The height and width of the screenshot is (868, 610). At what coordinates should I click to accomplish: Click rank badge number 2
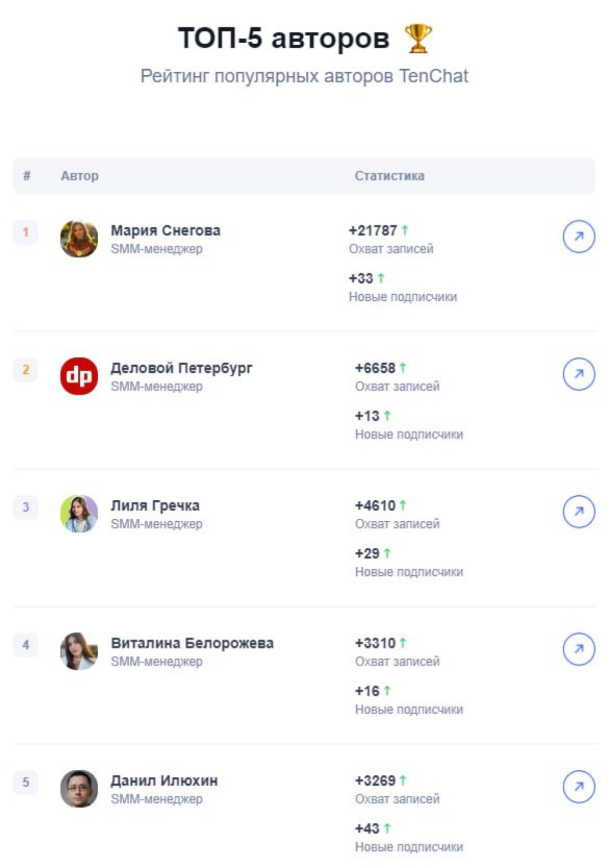point(25,370)
